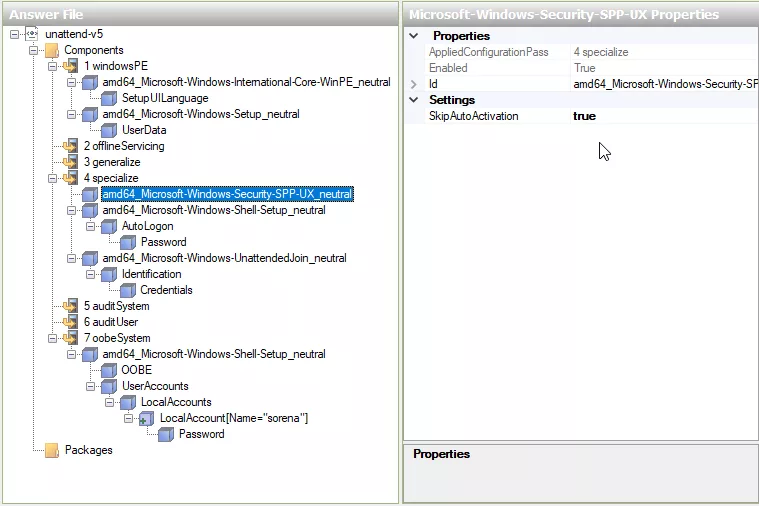Select the highlighted Security-SPP-UX_neutral tree item
Screen dimensions: 759x506
[x=228, y=194]
